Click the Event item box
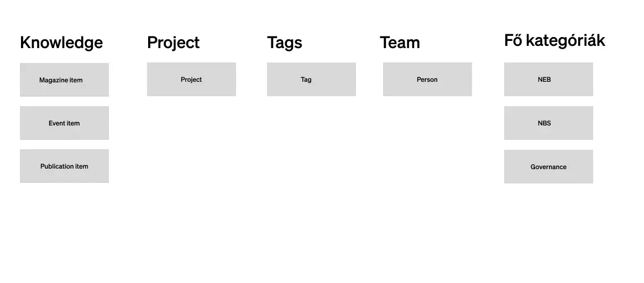This screenshot has width=644, height=283. coord(64,123)
